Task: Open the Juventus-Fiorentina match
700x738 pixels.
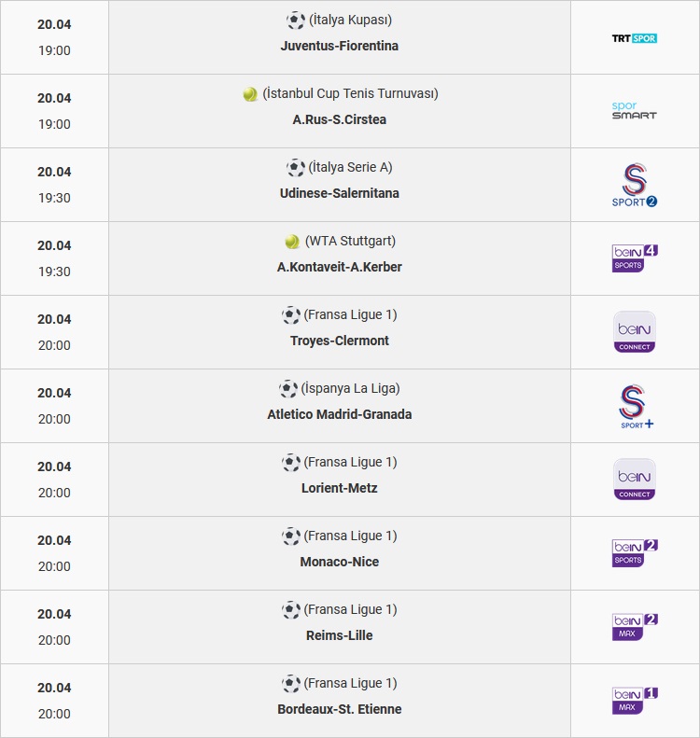Action: click(x=340, y=46)
